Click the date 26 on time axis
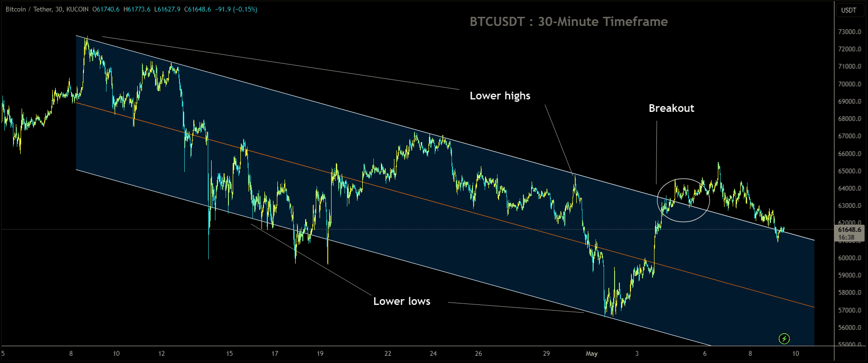This screenshot has width=868, height=363. tap(478, 353)
